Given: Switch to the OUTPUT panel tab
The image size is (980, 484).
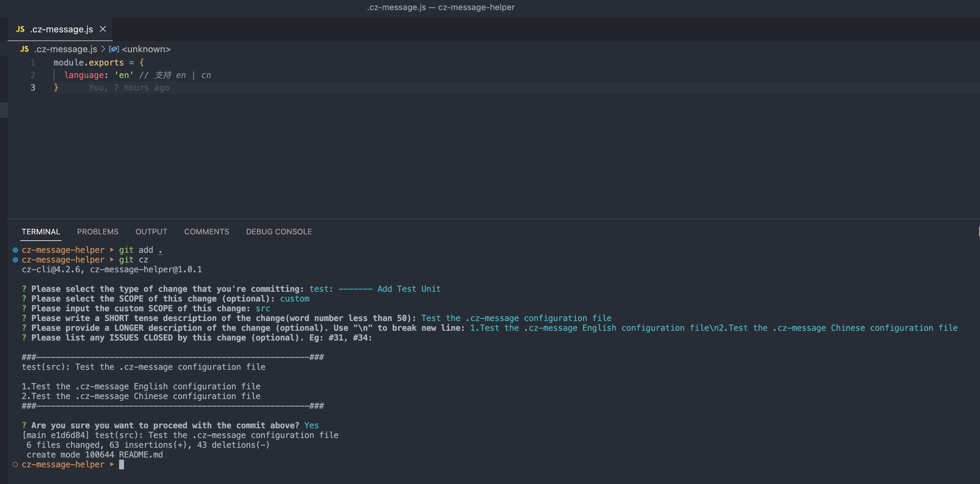Looking at the screenshot, I should click(151, 232).
